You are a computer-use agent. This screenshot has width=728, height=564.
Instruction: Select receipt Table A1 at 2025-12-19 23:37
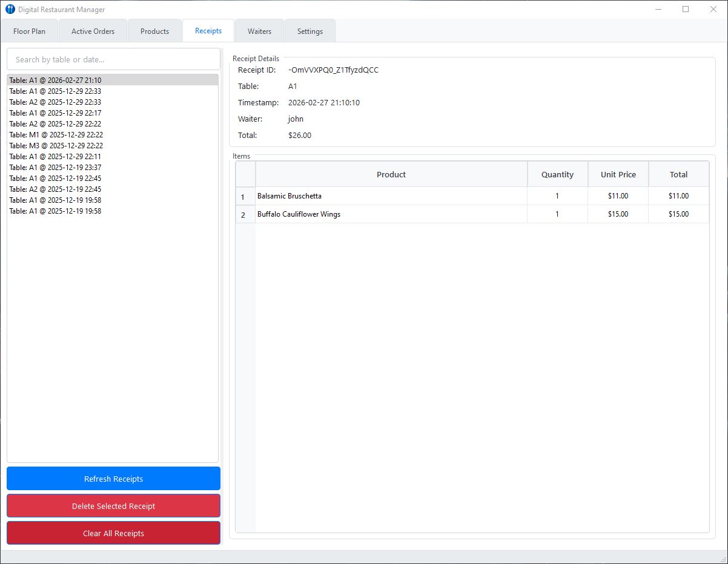coord(55,168)
